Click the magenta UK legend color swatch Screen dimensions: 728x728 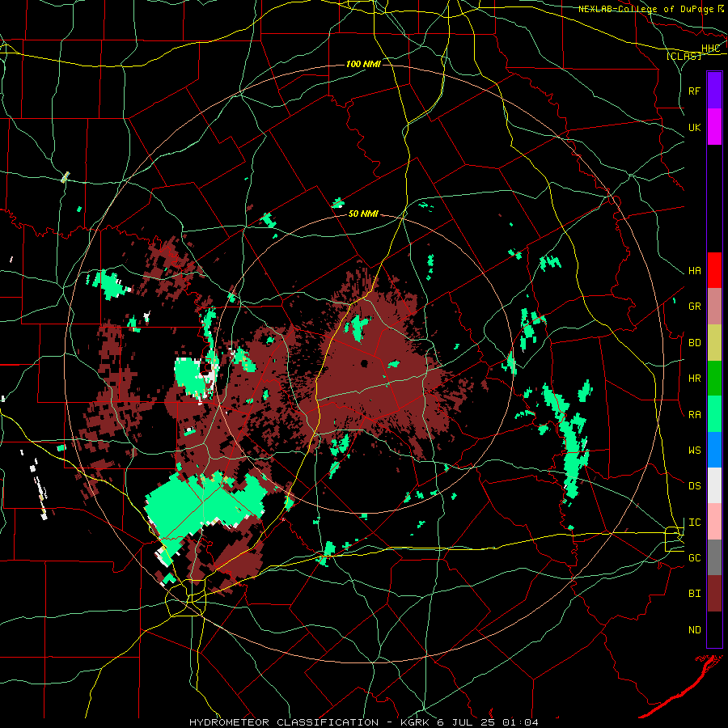[x=714, y=127]
